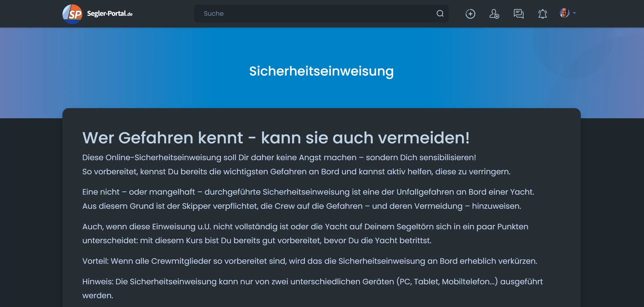
Task: Click heading 'Wer Gefahren kennt - kann sie auch vermeiden!'
Action: click(276, 138)
